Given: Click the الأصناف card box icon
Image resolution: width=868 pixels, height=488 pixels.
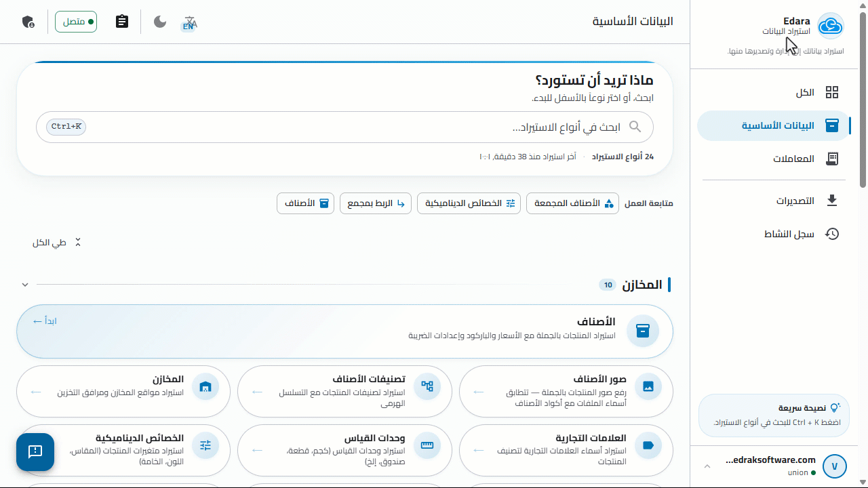Looking at the screenshot, I should 643,331.
